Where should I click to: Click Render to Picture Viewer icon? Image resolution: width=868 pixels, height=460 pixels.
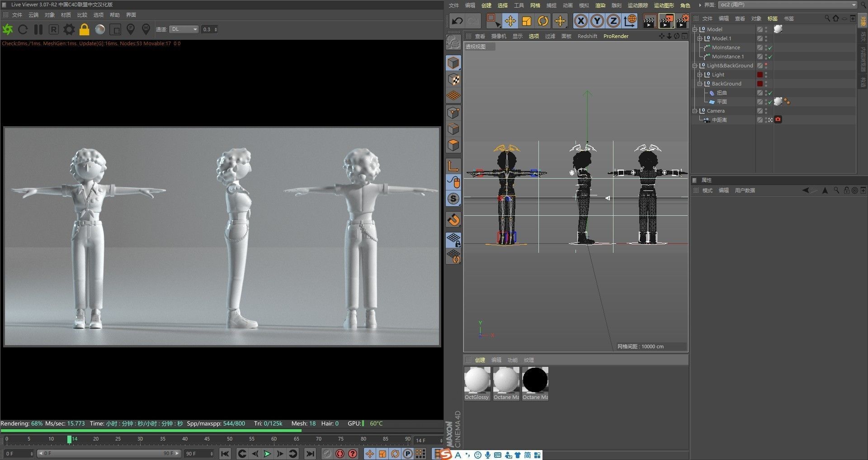pos(666,21)
